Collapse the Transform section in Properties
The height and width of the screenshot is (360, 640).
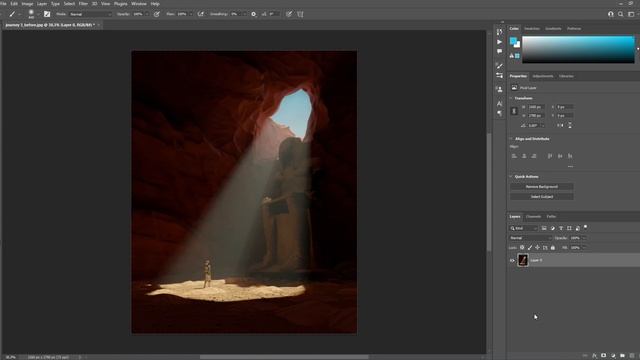coord(511,98)
